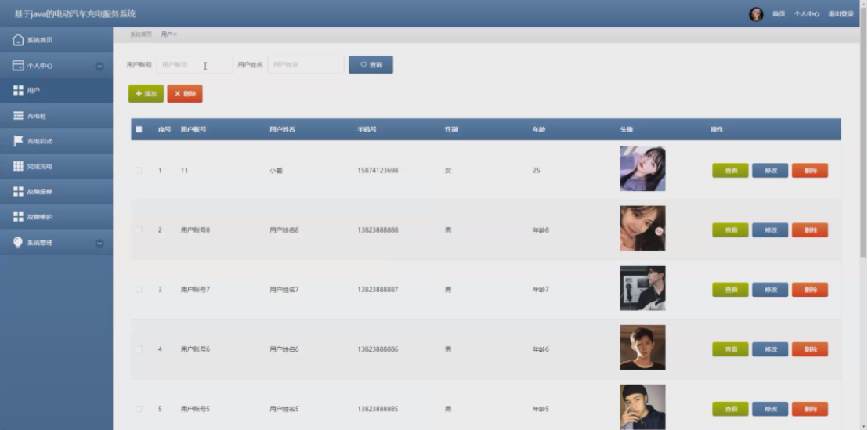Click the home icon beside 系统首页
Viewport: 868px width, 430px height.
[x=18, y=40]
